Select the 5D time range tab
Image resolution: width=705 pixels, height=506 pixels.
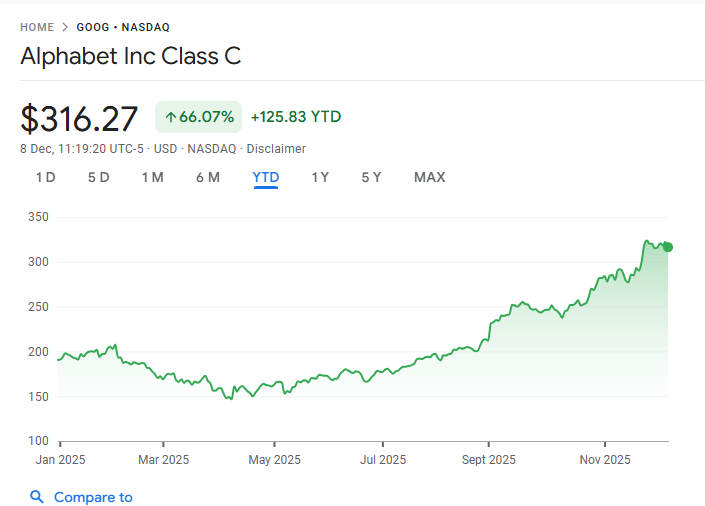(x=98, y=178)
